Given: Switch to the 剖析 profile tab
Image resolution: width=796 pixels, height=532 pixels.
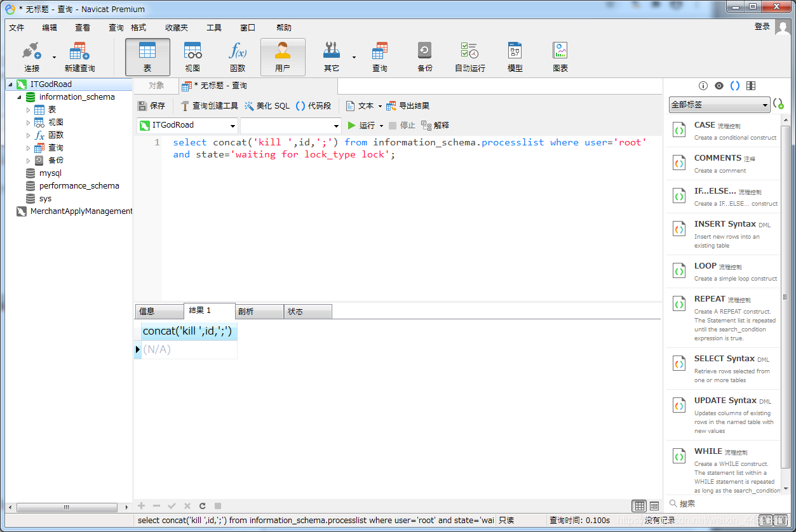Looking at the screenshot, I should (259, 311).
